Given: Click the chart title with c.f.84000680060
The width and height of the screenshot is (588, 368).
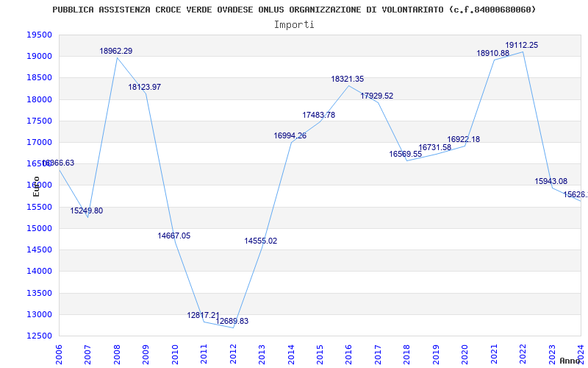Looking at the screenshot, I should [x=294, y=10].
